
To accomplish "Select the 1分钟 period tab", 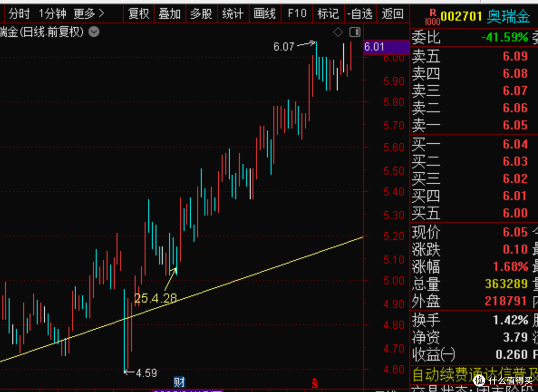I will [52, 14].
